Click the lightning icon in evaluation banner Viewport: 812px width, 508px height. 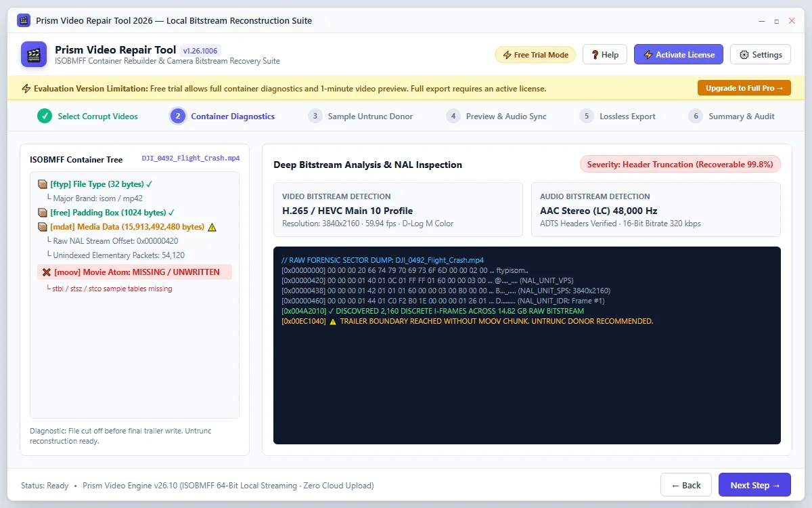coord(26,89)
